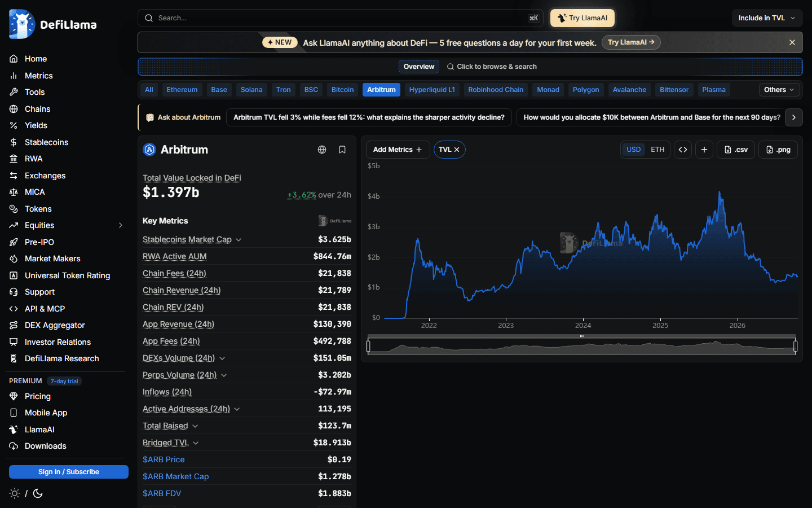Download chart data as .csv
Image resolution: width=812 pixels, height=508 pixels.
(x=736, y=150)
